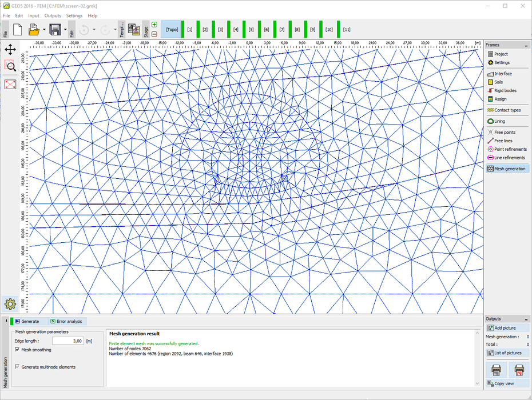Open the Outputs menu
The width and height of the screenshot is (532, 400).
coord(53,15)
